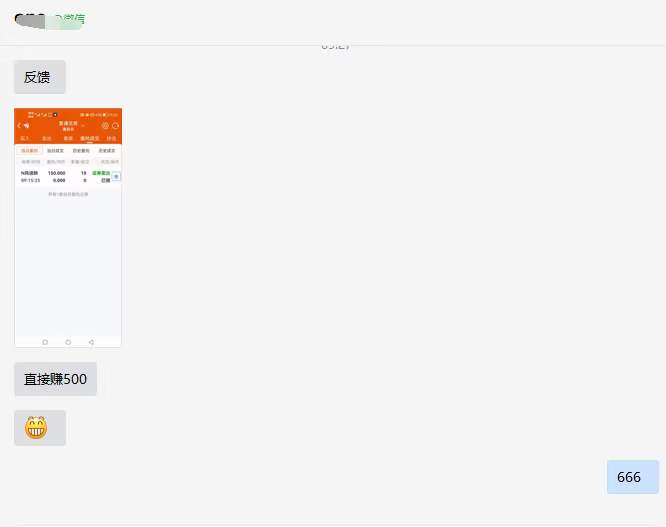Click the 直接赚500 message bubble
This screenshot has width=666, height=527.
pyautogui.click(x=56, y=379)
